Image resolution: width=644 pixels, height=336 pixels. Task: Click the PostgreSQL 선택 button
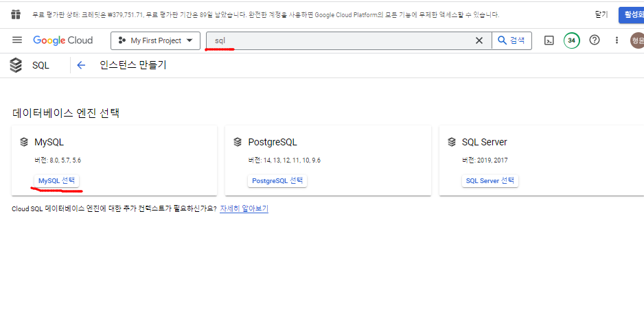[277, 180]
